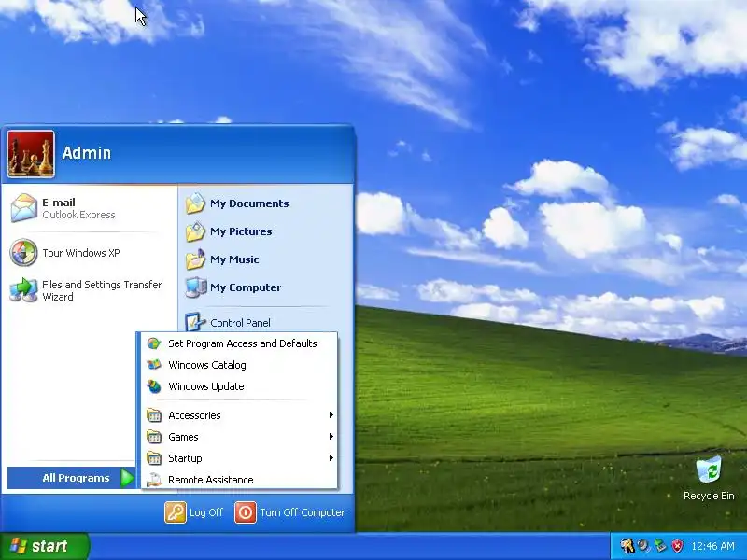The image size is (747, 560).
Task: Click the Remote Assistance icon
Action: (154, 480)
